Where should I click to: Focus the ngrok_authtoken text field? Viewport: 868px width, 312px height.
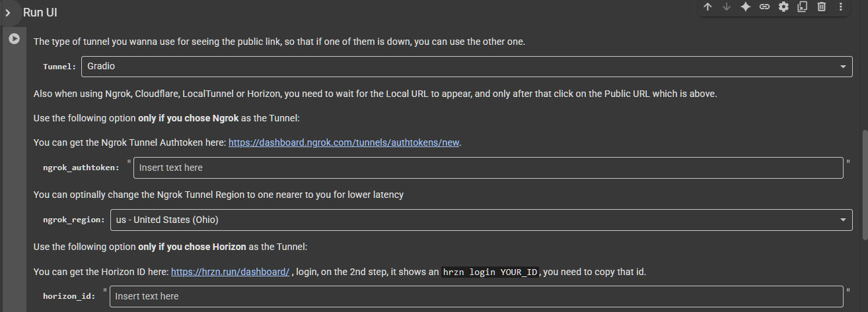(x=488, y=168)
